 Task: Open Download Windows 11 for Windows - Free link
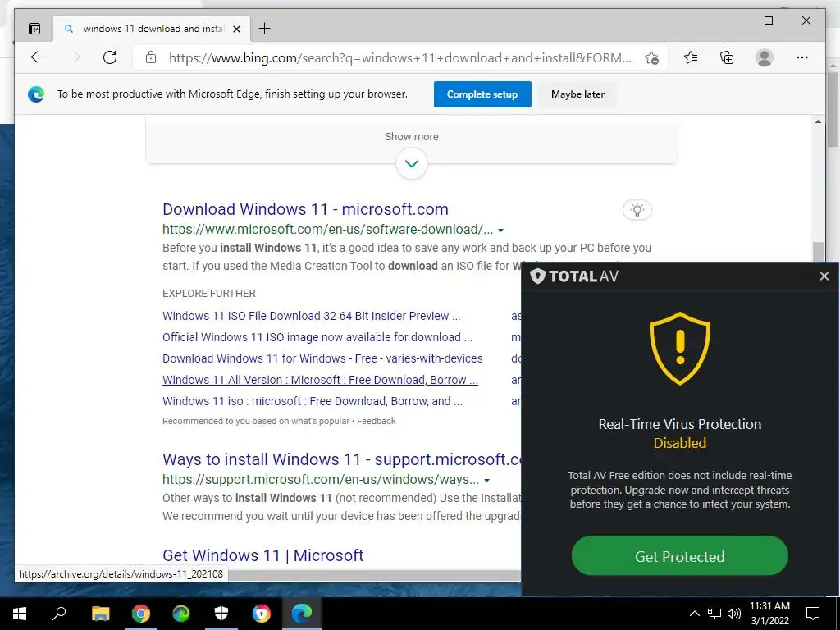(322, 358)
